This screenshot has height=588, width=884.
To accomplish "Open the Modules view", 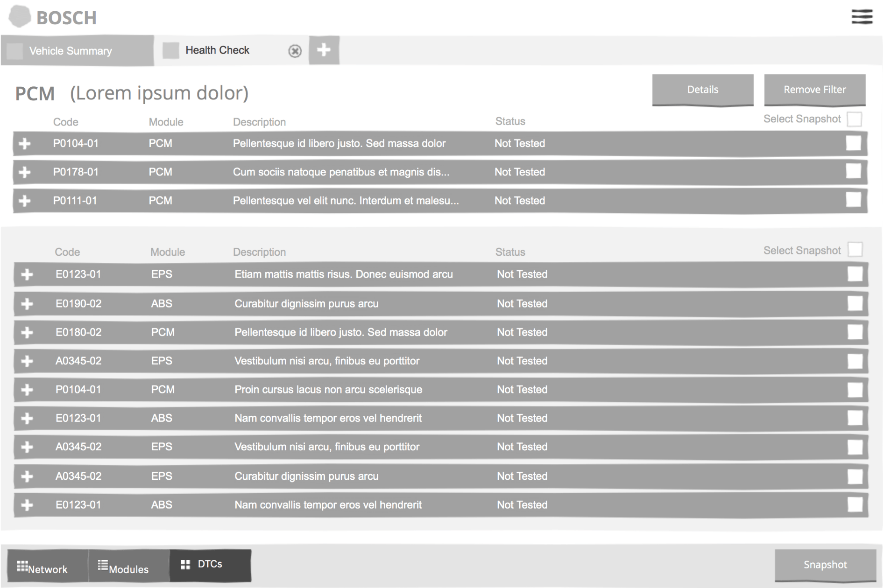I will pyautogui.click(x=129, y=566).
